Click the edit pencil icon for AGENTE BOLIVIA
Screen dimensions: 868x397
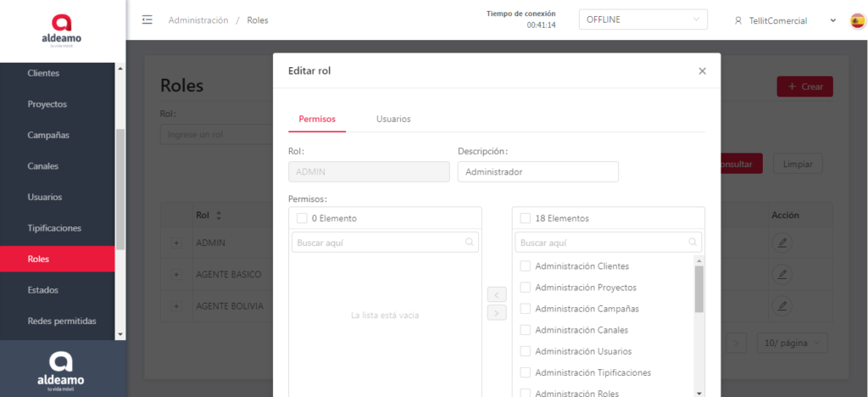pos(782,305)
